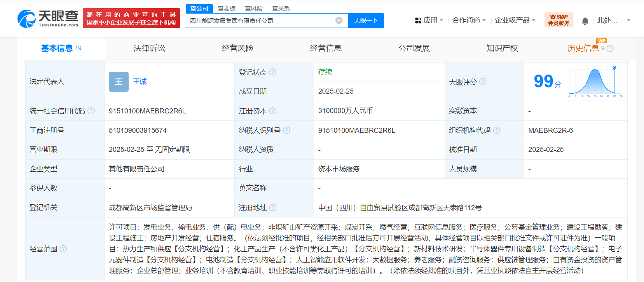Click the 存续 registration status
644x282 pixels.
tap(325, 72)
